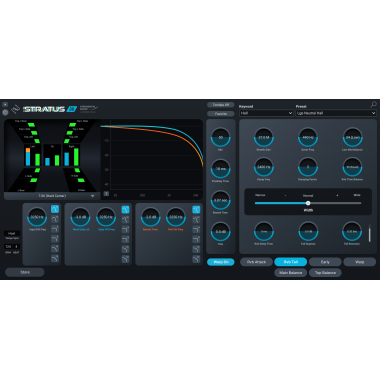Image resolution: width=380 pixels, height=380 pixels.
Task: Click the Xover Freq knob showing 440 Hz
Action: (308, 137)
